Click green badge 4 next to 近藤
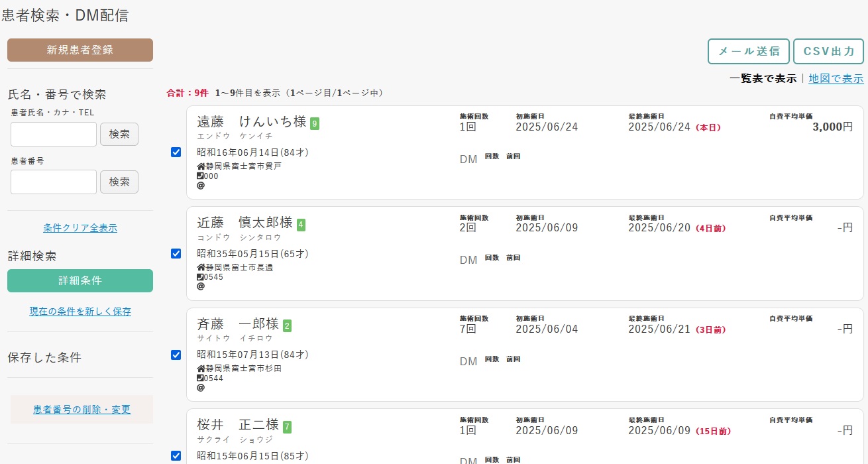Screen dimensions: 868x464 301,225
